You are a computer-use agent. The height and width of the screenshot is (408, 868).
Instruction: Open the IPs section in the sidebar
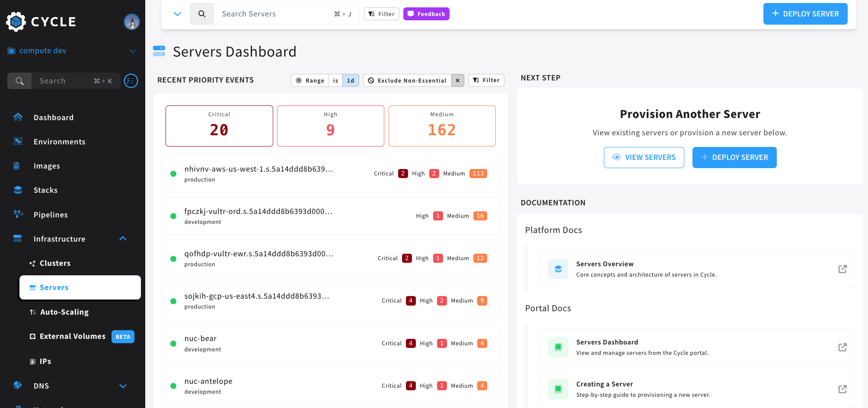point(45,361)
